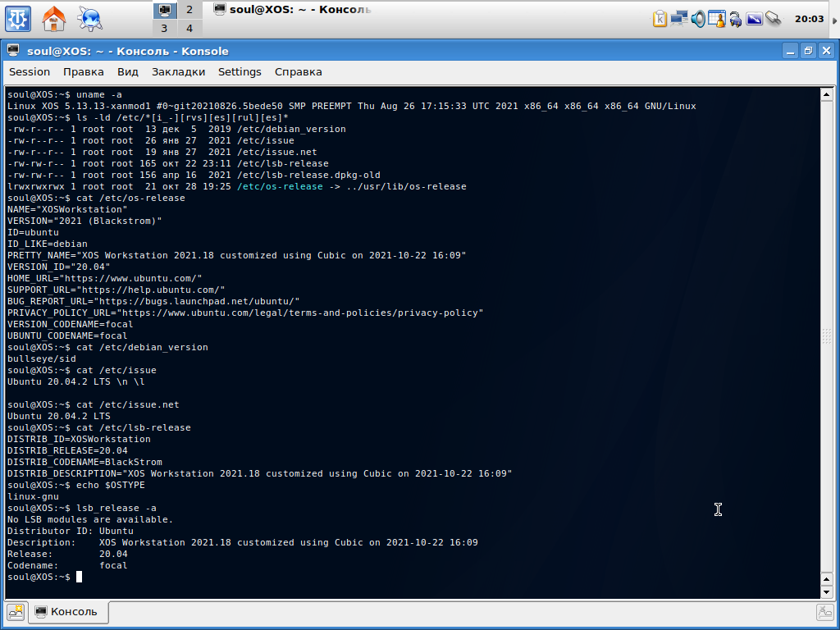The width and height of the screenshot is (840, 630).
Task: Click the 'UBUNTU_CODENAME=focal' line
Action: pyautogui.click(x=67, y=336)
